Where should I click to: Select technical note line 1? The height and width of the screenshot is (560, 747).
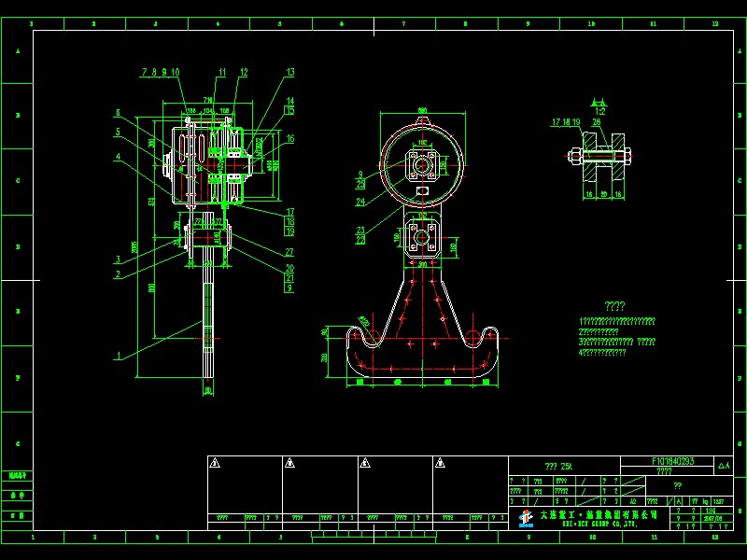(617, 321)
